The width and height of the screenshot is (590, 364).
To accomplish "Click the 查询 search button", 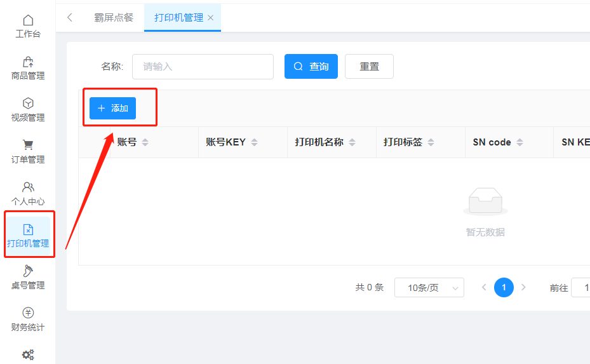I will (x=311, y=67).
